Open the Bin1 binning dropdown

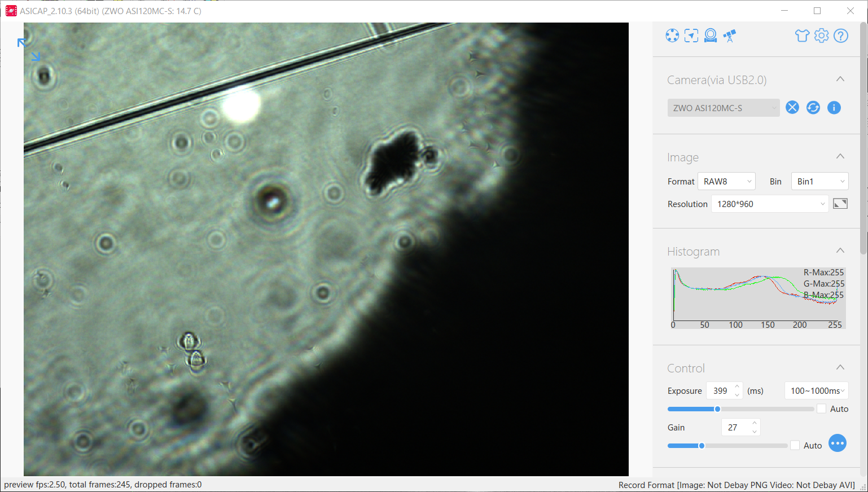pyautogui.click(x=820, y=181)
